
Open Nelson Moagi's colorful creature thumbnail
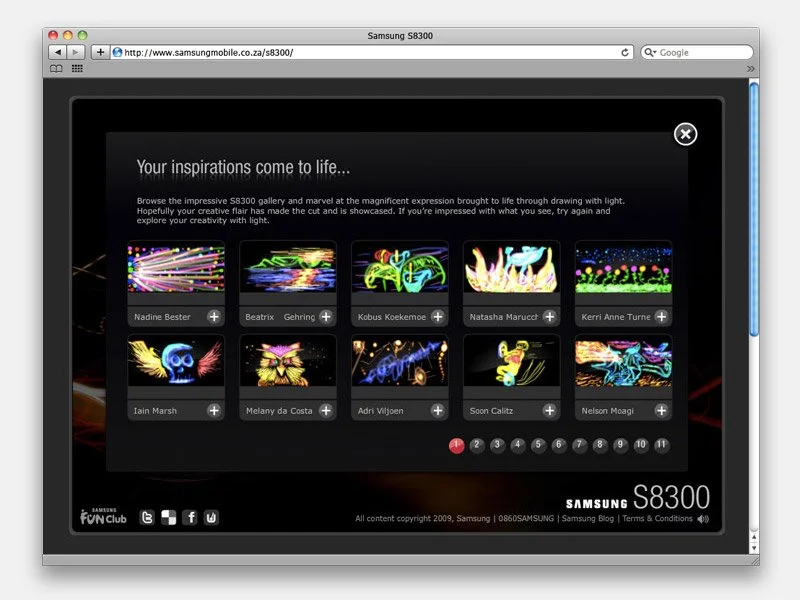click(x=623, y=362)
